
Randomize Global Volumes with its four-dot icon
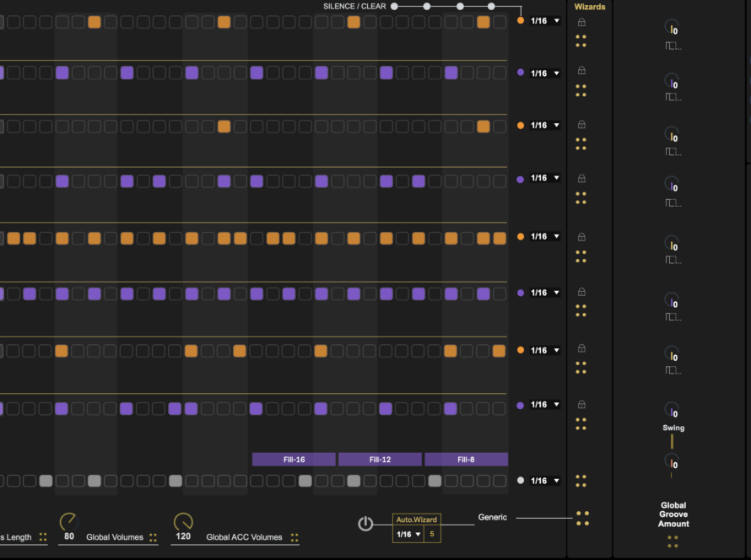tap(153, 537)
